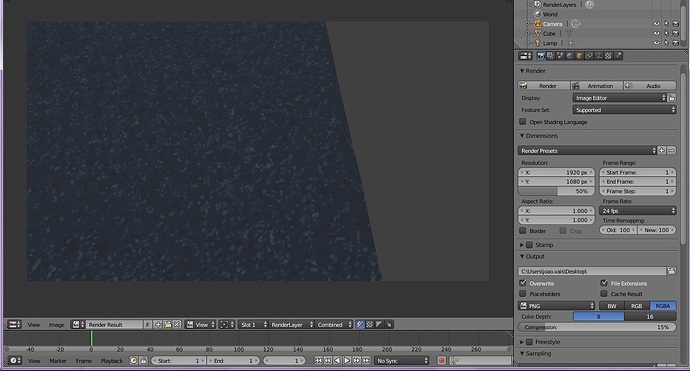The width and height of the screenshot is (690, 371).
Task: Play the animation forward
Action: tap(347, 360)
